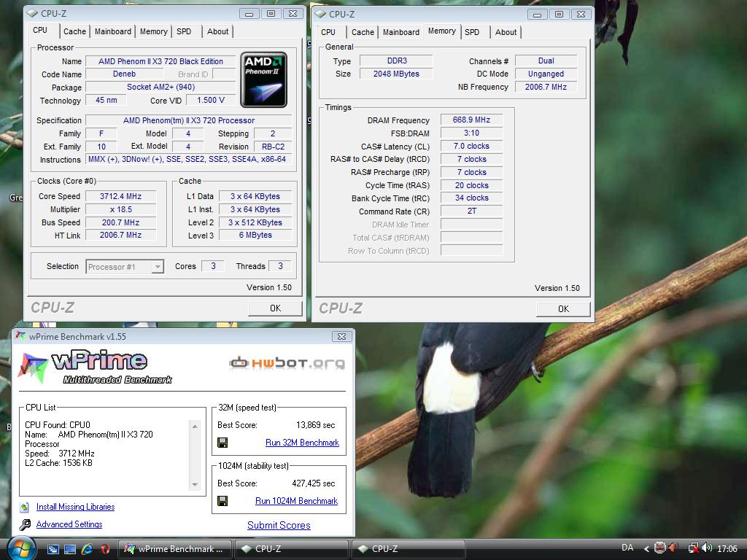Open the SPD tab in right CPU-Z

point(472,32)
